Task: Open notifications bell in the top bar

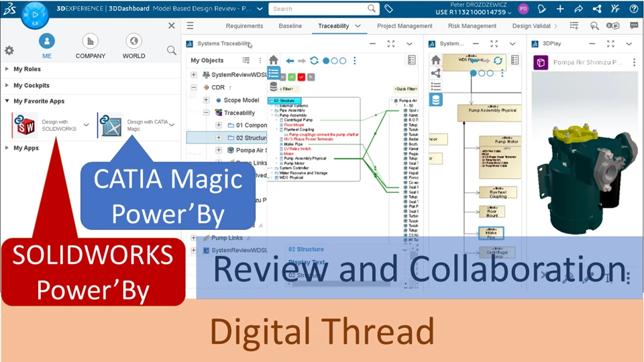Action: (542, 9)
